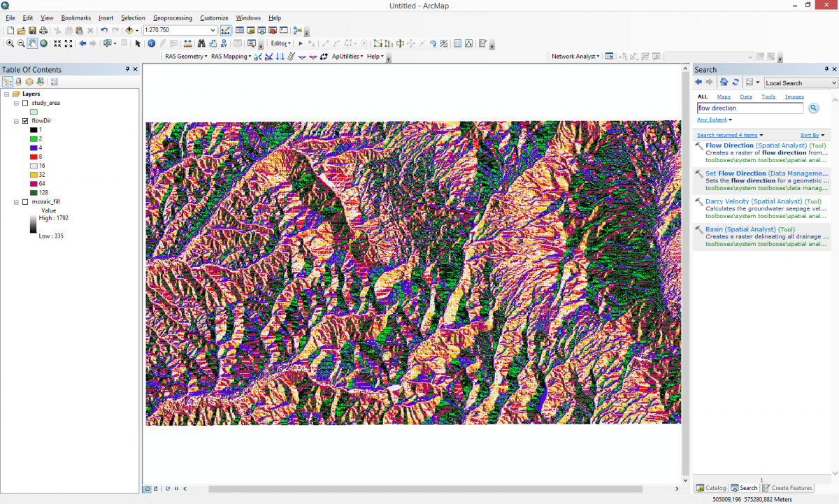Switch to the Catalog tab

point(711,488)
